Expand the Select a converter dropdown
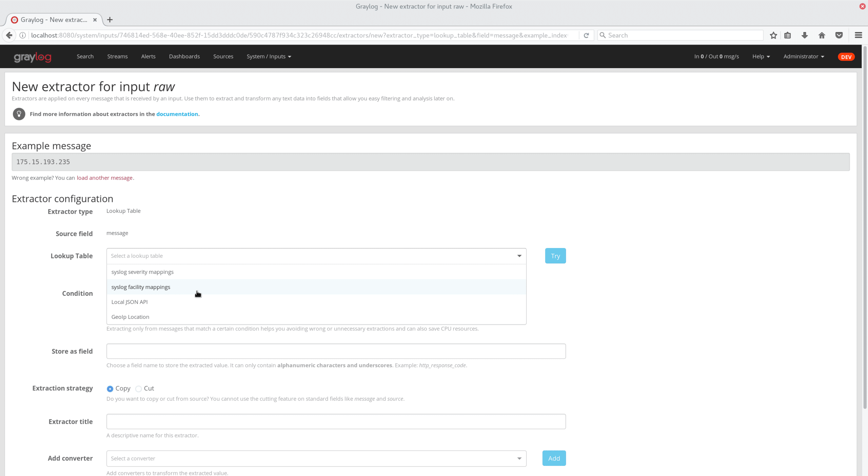Image resolution: width=868 pixels, height=476 pixels. click(x=316, y=458)
